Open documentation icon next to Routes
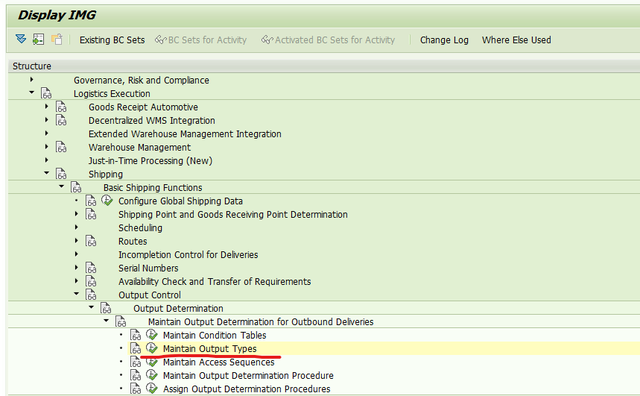640x396 pixels. point(91,241)
